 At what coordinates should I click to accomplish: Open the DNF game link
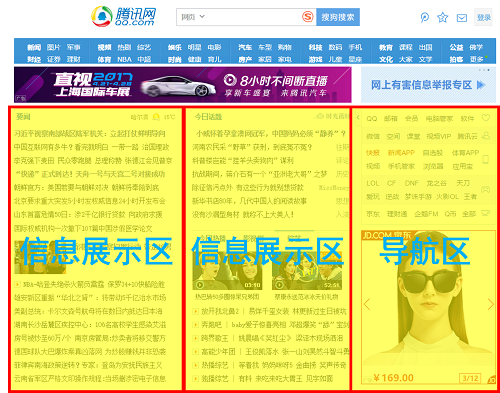(412, 183)
